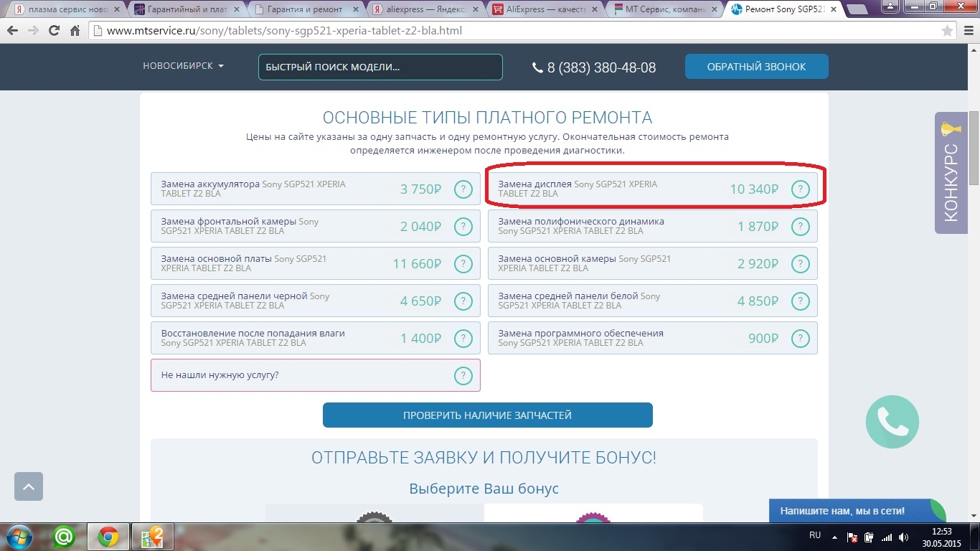
Task: Switch to 'плазма сервис' tab
Action: pos(66,10)
